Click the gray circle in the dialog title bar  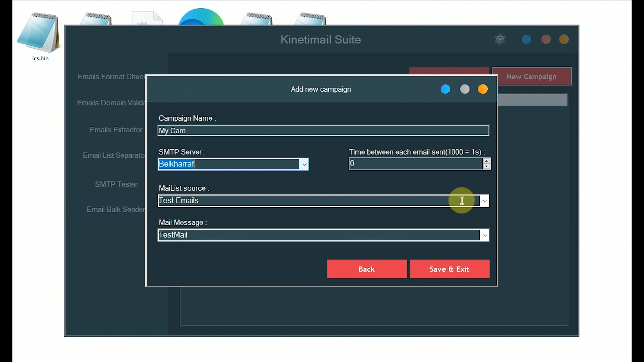pos(465,89)
